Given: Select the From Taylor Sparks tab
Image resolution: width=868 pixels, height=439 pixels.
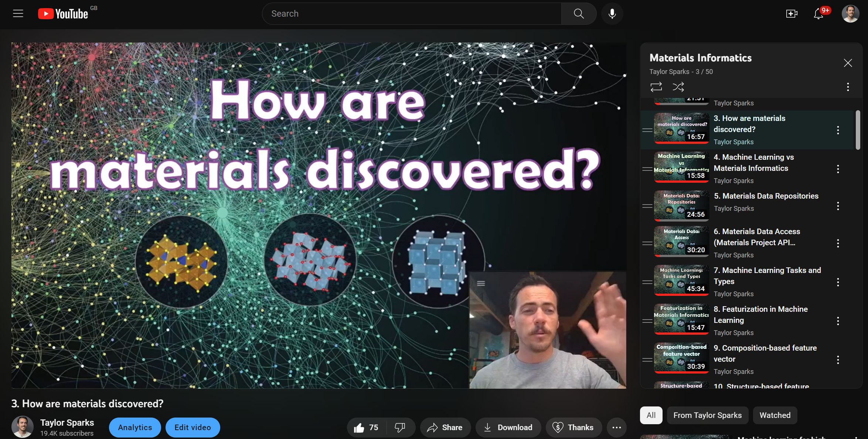Looking at the screenshot, I should point(707,415).
